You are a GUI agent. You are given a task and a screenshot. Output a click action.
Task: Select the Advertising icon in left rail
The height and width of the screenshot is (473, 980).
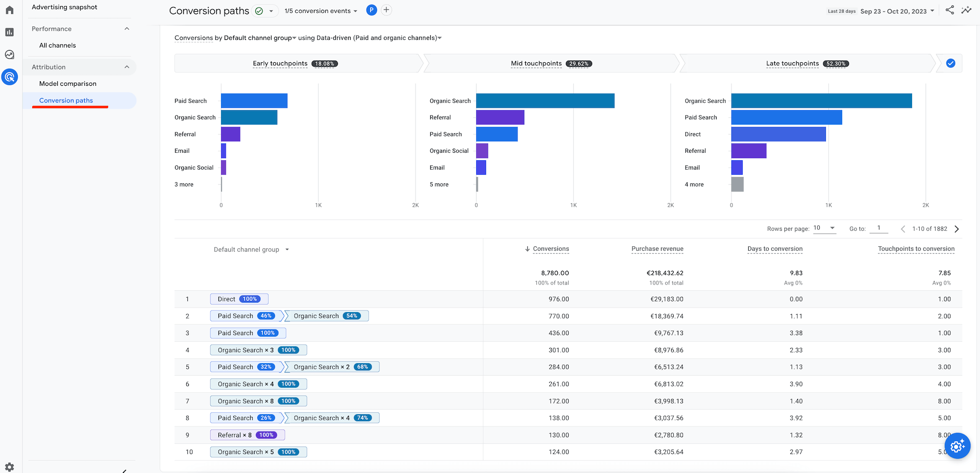tap(9, 77)
